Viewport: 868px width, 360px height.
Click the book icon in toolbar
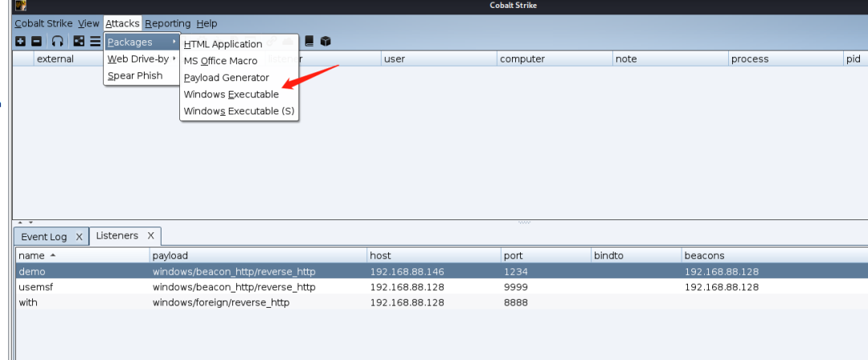pos(309,41)
